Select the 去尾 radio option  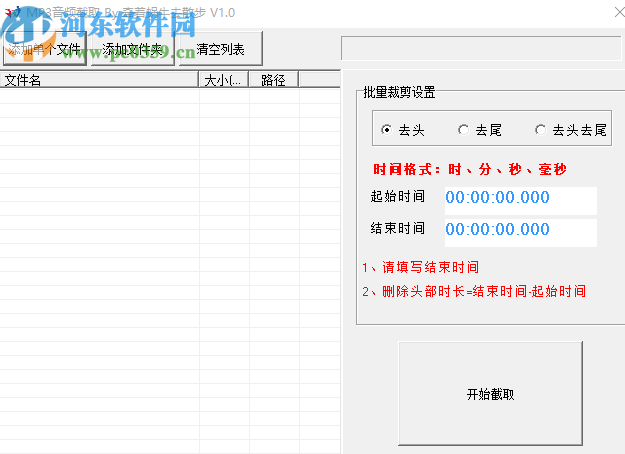pos(480,130)
